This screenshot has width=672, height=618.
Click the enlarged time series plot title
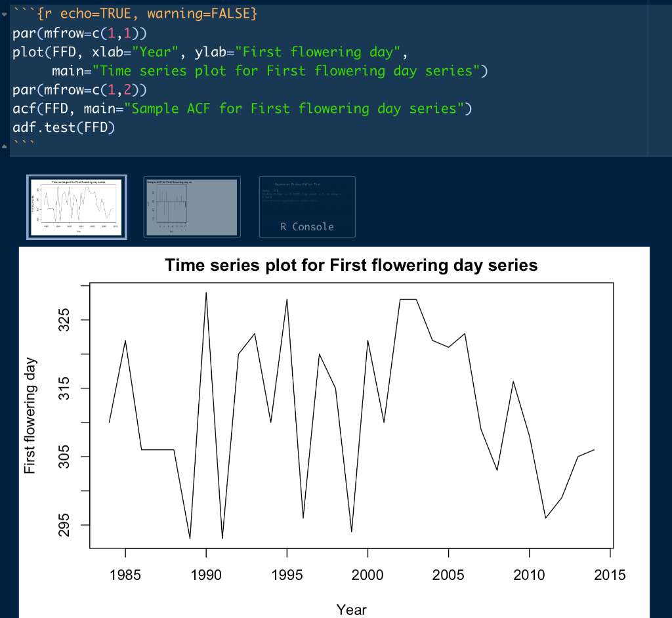click(x=352, y=266)
